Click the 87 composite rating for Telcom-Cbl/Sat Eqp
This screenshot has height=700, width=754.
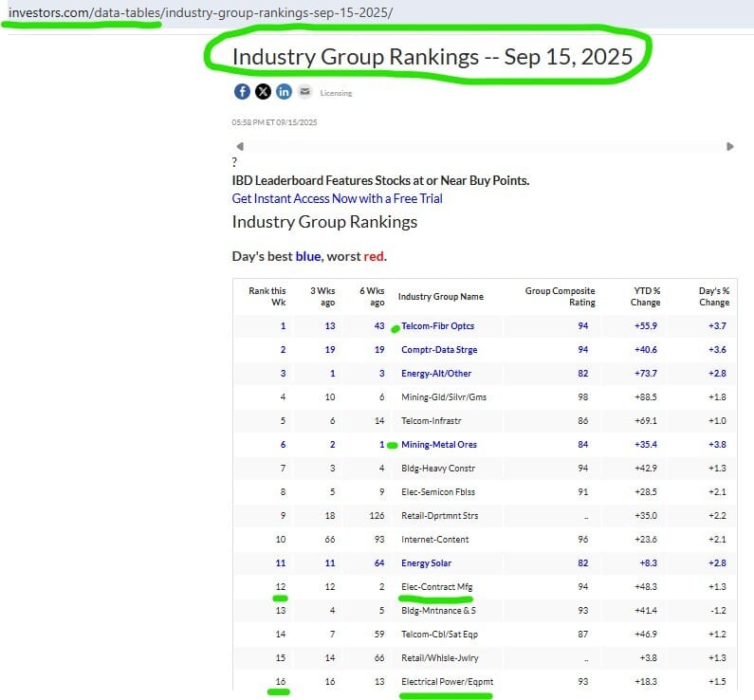tap(583, 635)
